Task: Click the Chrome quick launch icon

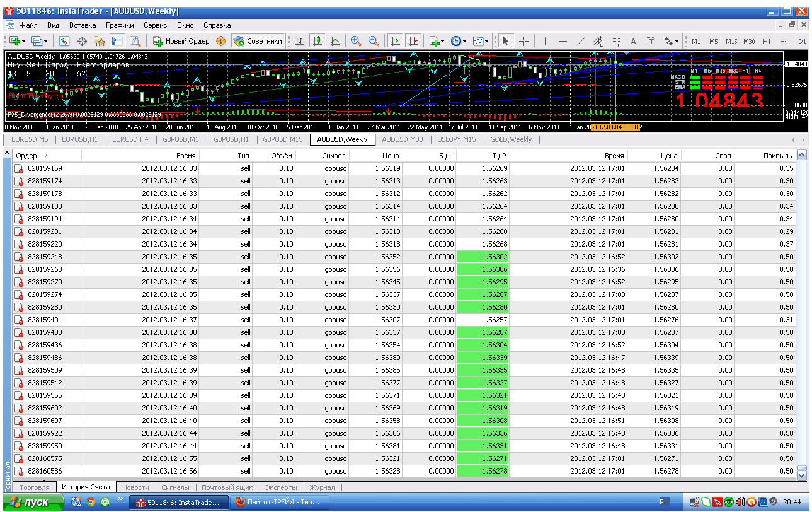Action: pyautogui.click(x=91, y=503)
